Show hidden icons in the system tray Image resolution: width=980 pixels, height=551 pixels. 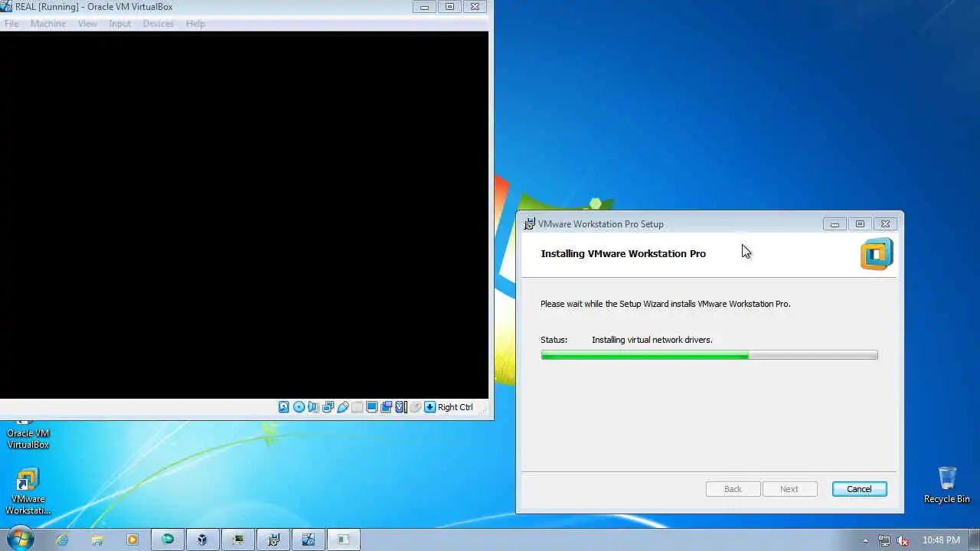866,540
